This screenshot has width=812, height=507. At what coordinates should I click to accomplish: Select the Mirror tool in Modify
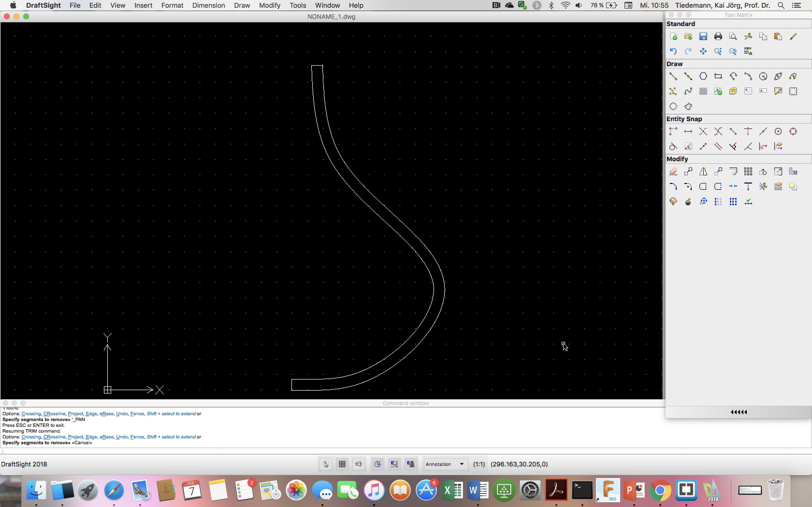click(703, 172)
